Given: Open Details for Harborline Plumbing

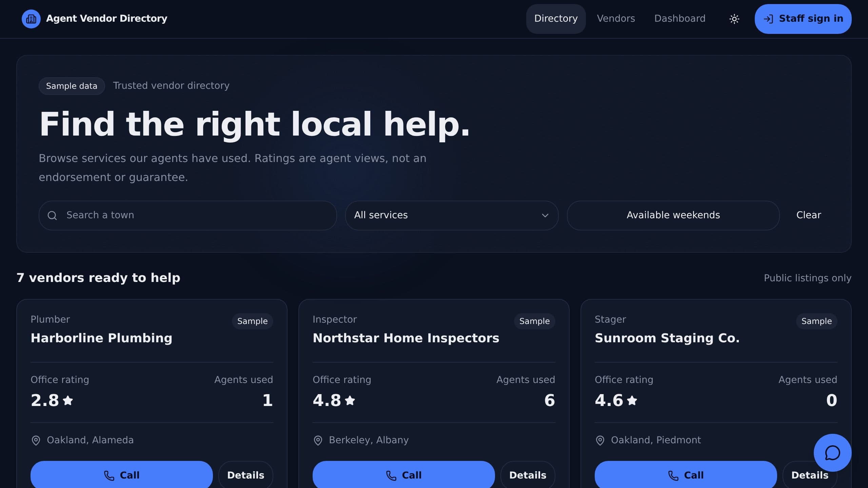Looking at the screenshot, I should [x=246, y=475].
